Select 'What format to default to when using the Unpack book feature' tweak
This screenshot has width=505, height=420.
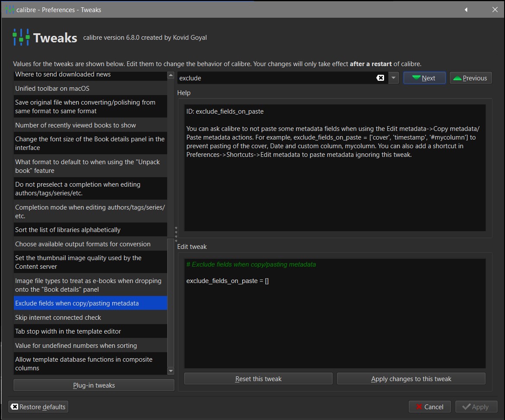click(x=90, y=166)
